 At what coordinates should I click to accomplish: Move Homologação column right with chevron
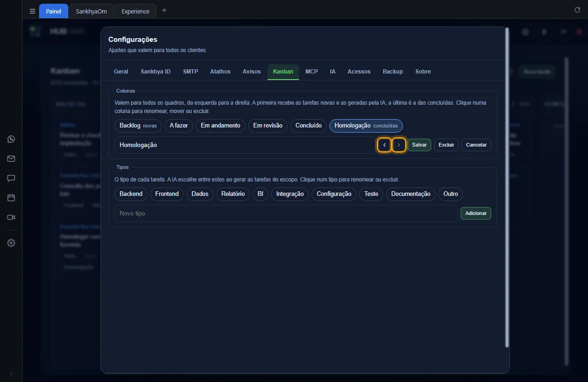coord(399,145)
